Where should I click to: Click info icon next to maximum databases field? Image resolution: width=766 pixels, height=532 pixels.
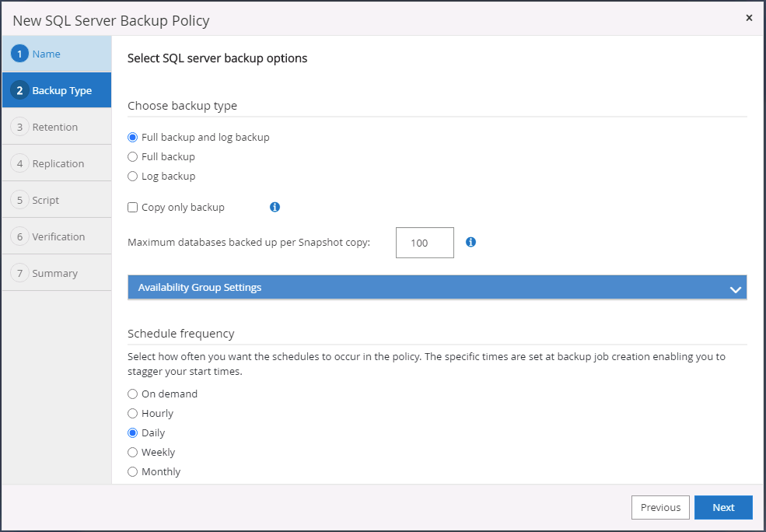(x=470, y=242)
